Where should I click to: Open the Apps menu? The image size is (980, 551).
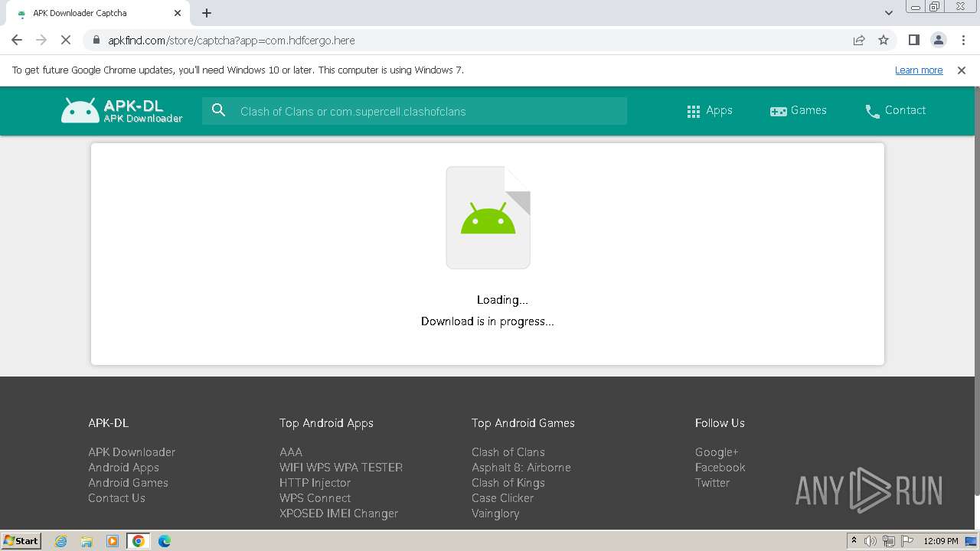(x=709, y=110)
